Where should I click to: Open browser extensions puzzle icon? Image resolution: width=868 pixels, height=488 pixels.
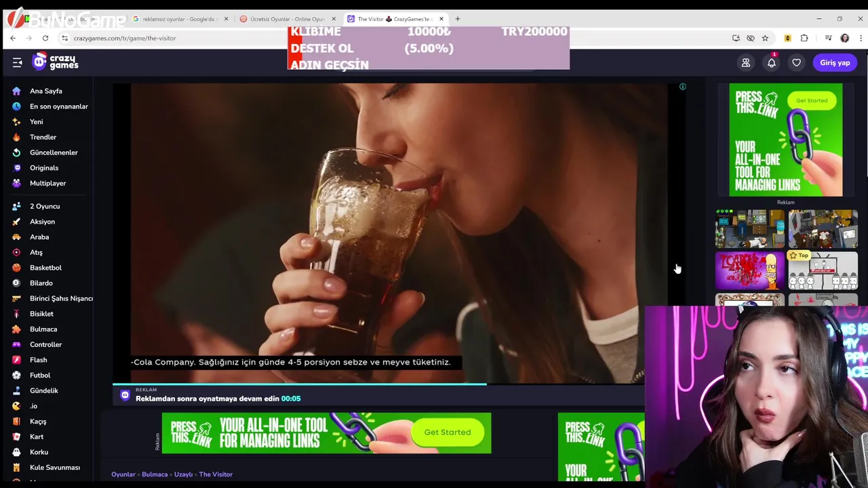[804, 38]
